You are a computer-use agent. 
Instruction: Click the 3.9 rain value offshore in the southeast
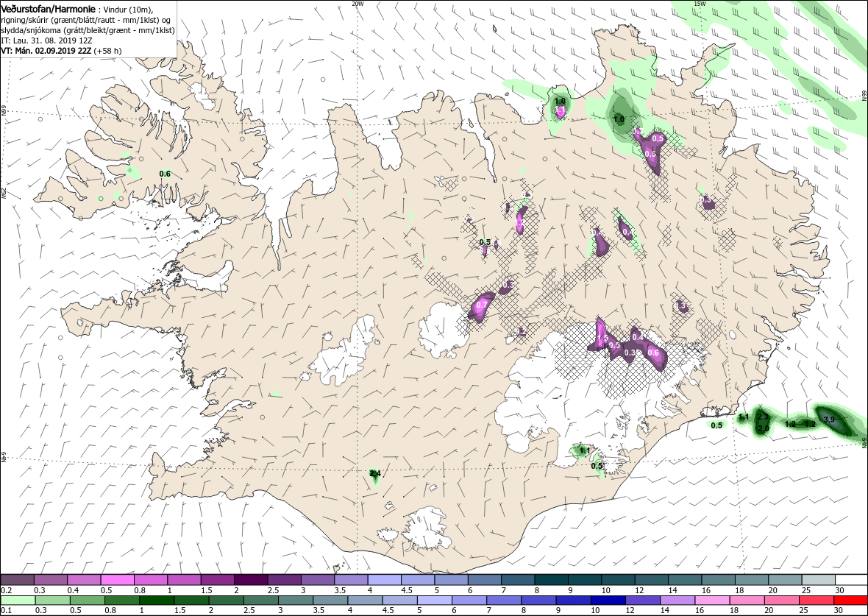(829, 419)
